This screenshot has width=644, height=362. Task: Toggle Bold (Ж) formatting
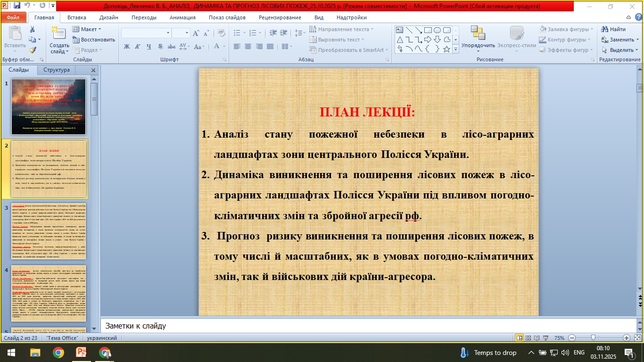(127, 47)
